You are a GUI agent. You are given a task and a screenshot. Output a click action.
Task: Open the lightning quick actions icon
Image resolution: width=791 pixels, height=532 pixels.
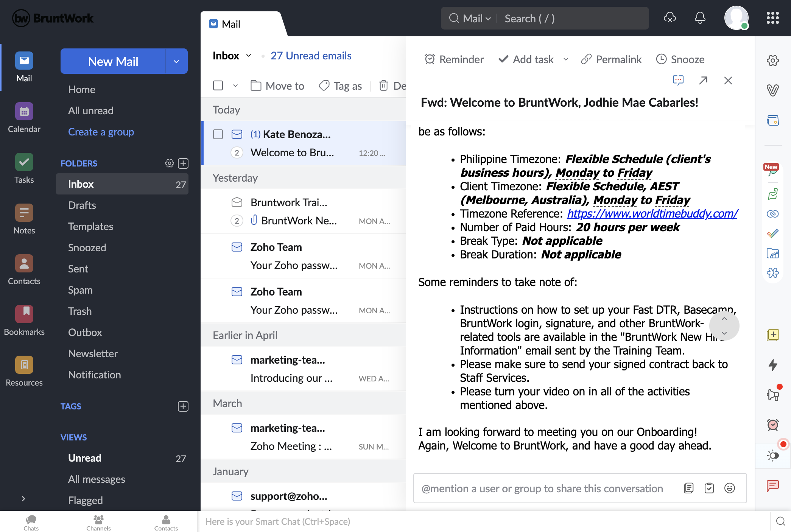click(772, 365)
